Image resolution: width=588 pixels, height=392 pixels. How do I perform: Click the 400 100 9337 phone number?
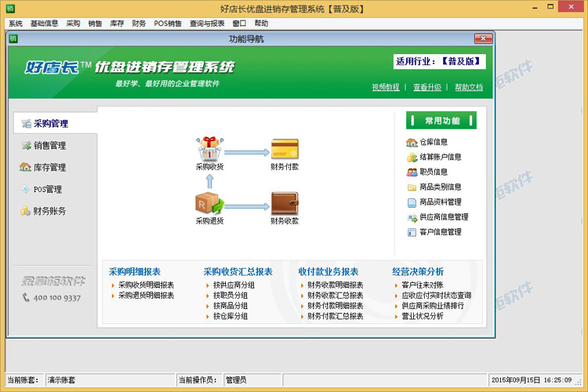pyautogui.click(x=57, y=298)
